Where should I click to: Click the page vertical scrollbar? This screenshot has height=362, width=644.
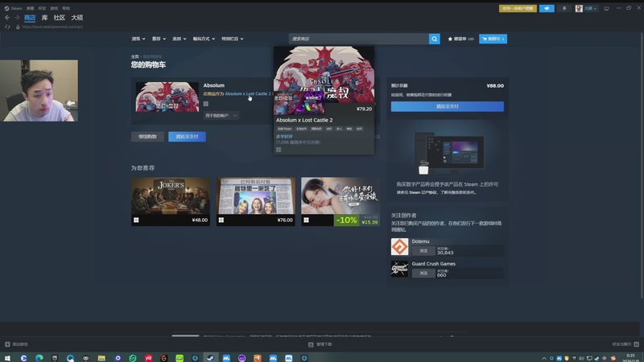coord(642,164)
